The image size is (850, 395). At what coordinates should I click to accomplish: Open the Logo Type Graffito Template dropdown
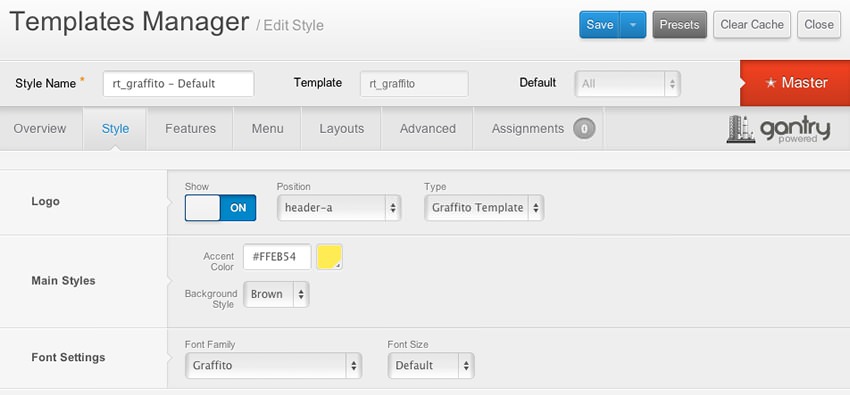pos(484,208)
